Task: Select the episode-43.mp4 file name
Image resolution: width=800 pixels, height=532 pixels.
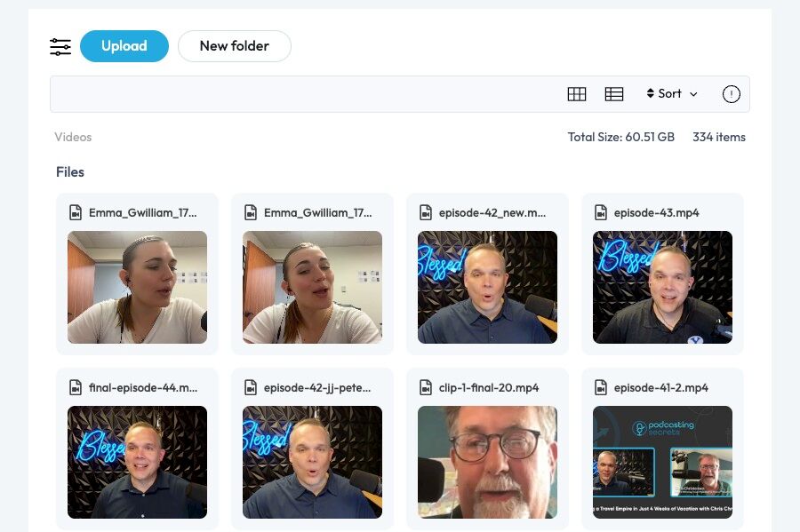Action: pos(656,213)
